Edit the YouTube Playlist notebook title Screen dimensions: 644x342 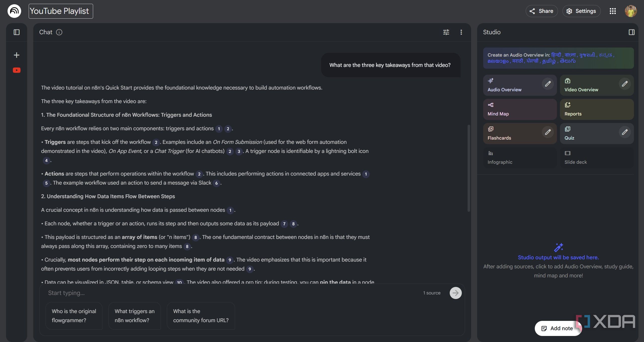coord(61,11)
